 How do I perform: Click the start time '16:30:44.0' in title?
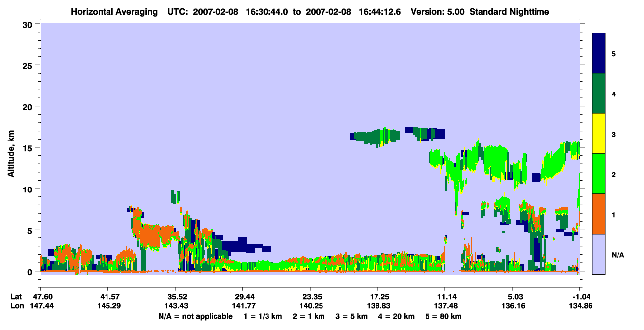(267, 11)
